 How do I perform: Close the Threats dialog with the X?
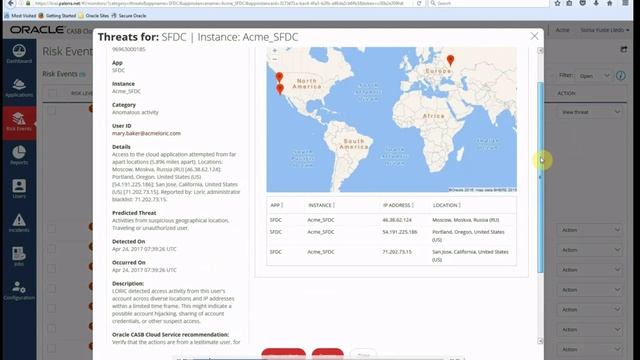point(534,36)
